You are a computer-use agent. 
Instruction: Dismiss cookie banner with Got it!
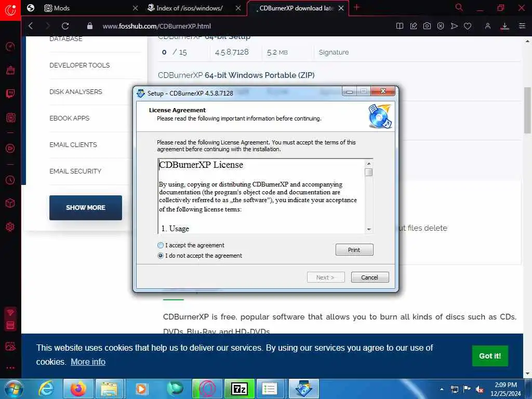(490, 356)
